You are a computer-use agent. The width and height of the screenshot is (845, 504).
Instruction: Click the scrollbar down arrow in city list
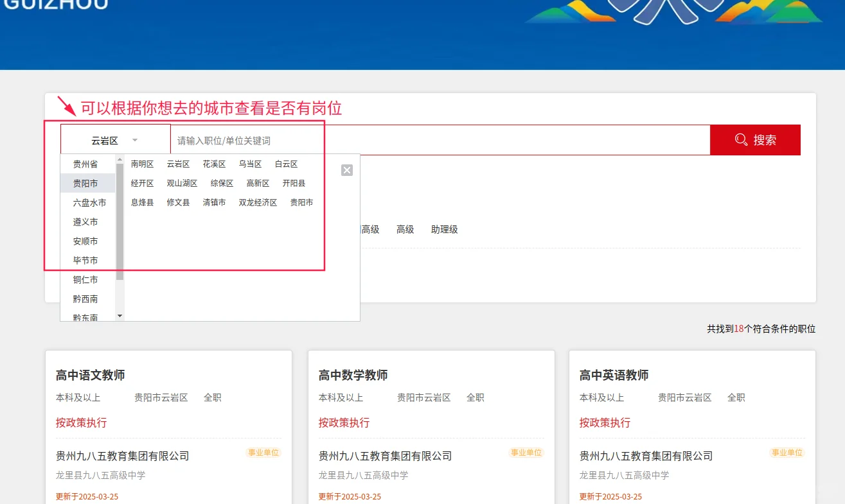(x=120, y=315)
